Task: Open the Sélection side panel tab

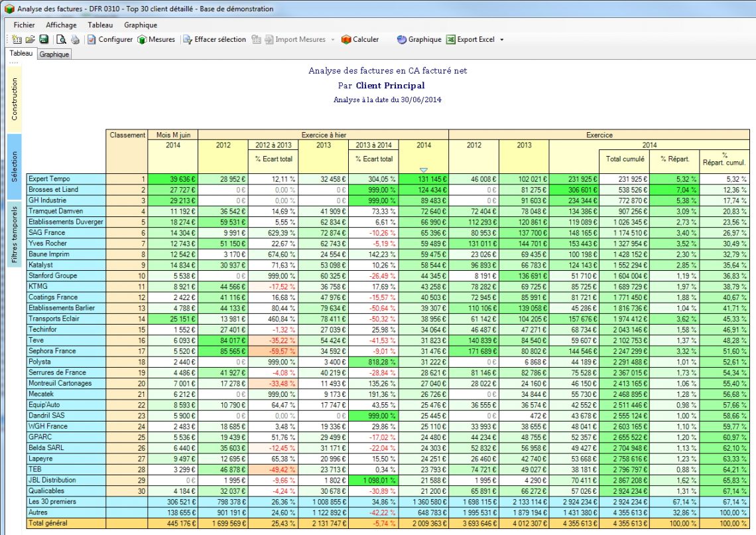Action: (x=14, y=167)
